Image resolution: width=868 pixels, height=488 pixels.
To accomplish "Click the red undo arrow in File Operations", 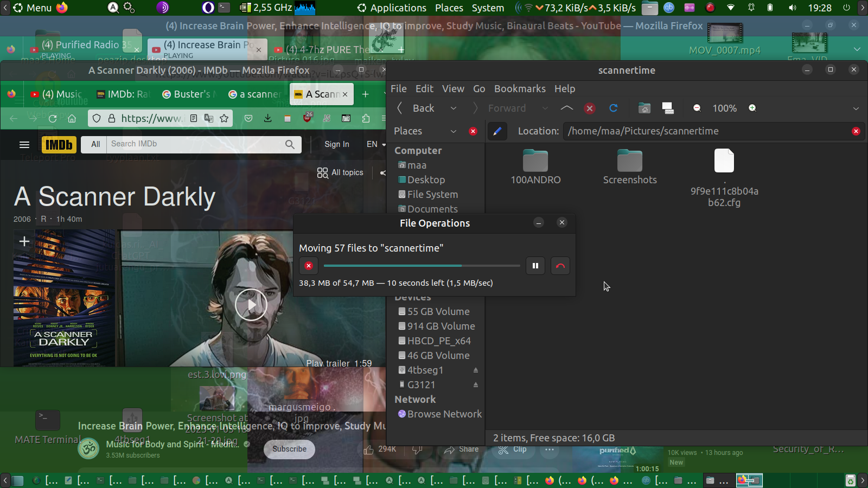I will 560,266.
